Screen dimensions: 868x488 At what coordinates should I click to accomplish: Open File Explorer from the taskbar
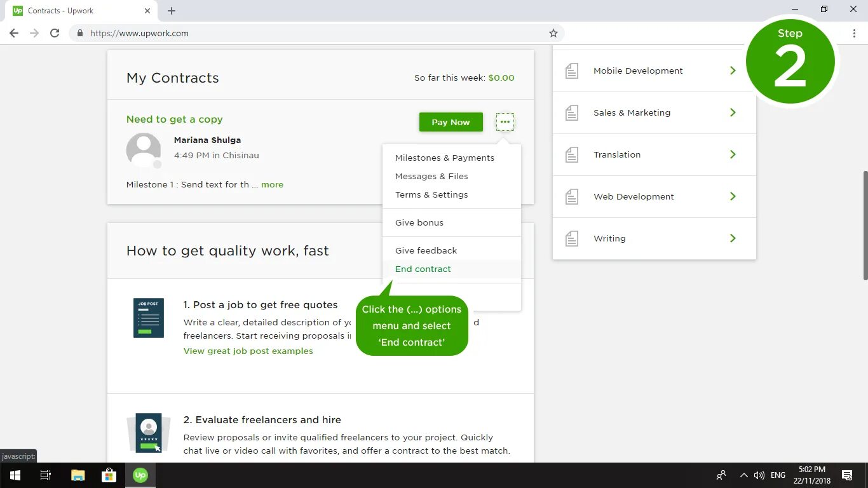tap(78, 475)
